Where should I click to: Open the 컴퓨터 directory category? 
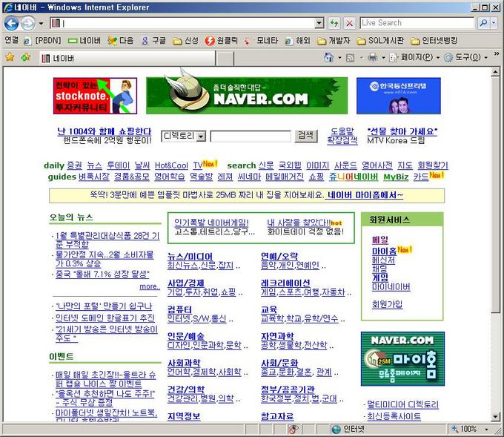[x=179, y=309]
